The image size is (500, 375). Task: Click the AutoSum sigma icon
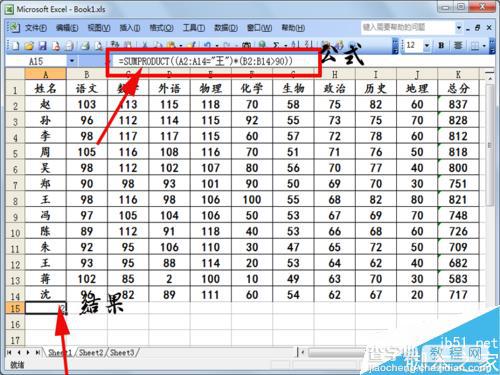tap(276, 45)
